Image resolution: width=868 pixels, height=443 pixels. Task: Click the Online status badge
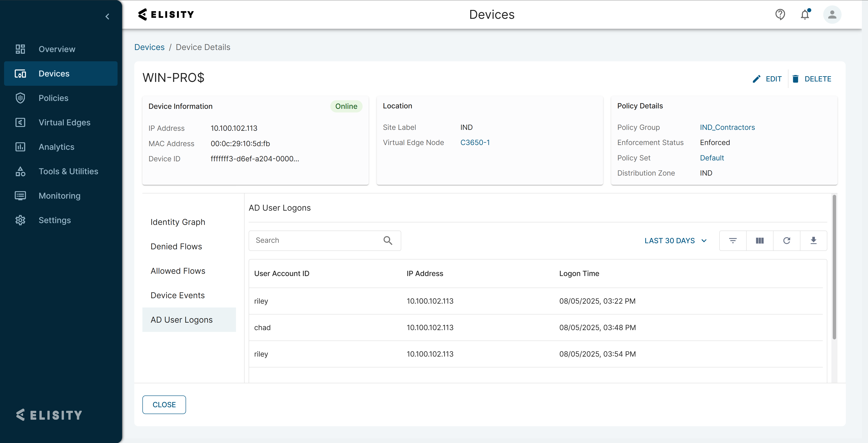[346, 107]
